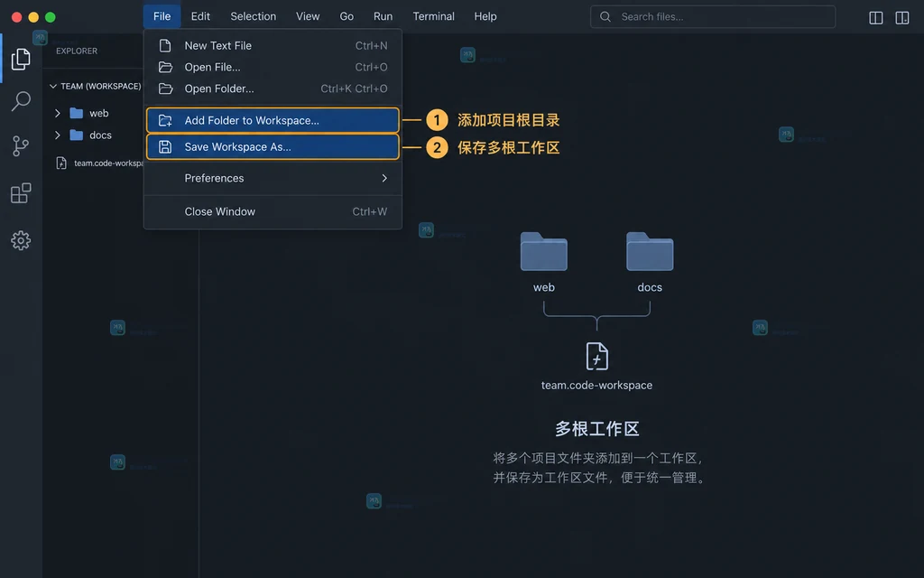Open the Manage gear in activity bar
Image resolution: width=924 pixels, height=578 pixels.
(21, 240)
